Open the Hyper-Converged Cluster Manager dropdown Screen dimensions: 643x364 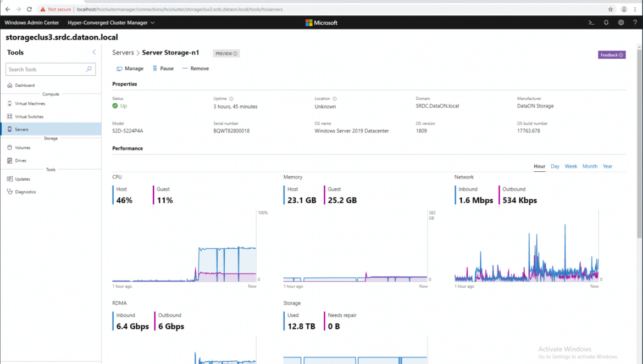coord(111,23)
